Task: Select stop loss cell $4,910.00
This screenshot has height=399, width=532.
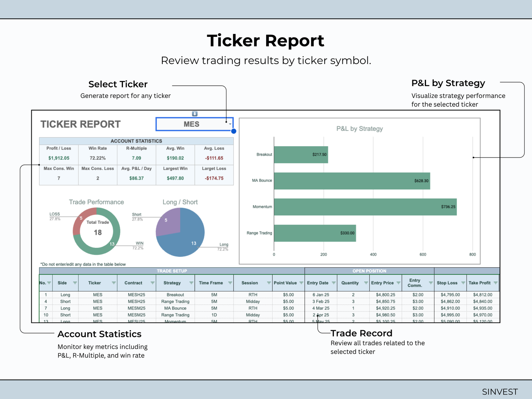Action: click(450, 308)
